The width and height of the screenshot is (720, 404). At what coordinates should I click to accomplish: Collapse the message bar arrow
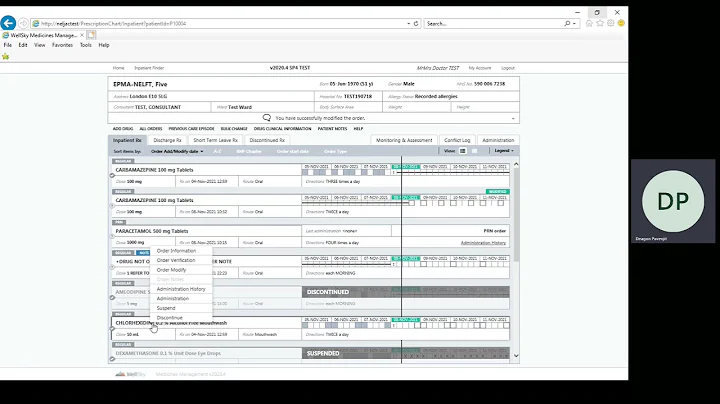tap(513, 118)
